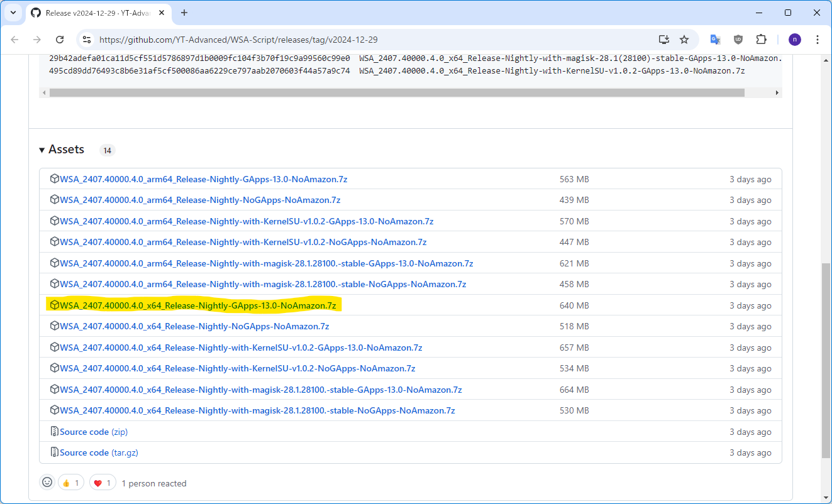Click package icon of arm64 GApps-13.0 asset
The image size is (832, 504).
click(x=55, y=179)
